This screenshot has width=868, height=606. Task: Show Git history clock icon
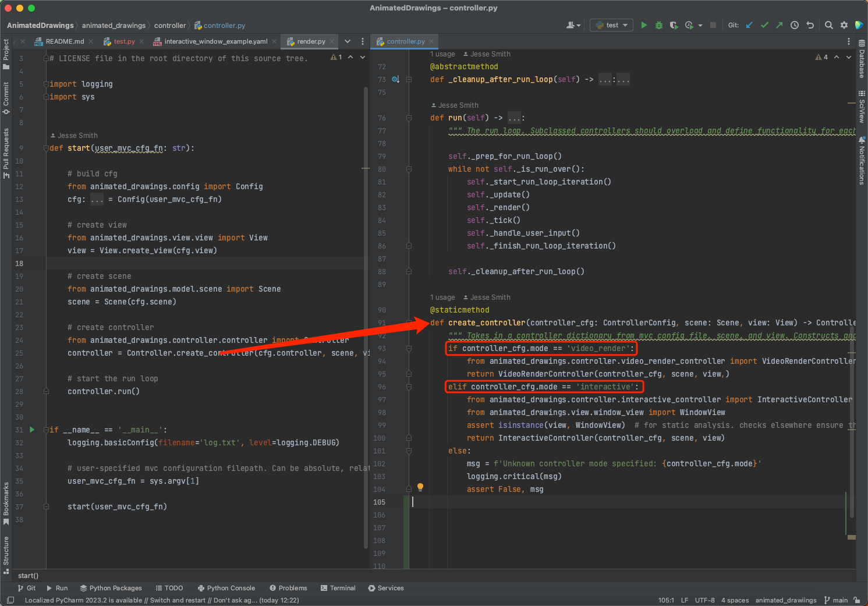[795, 25]
